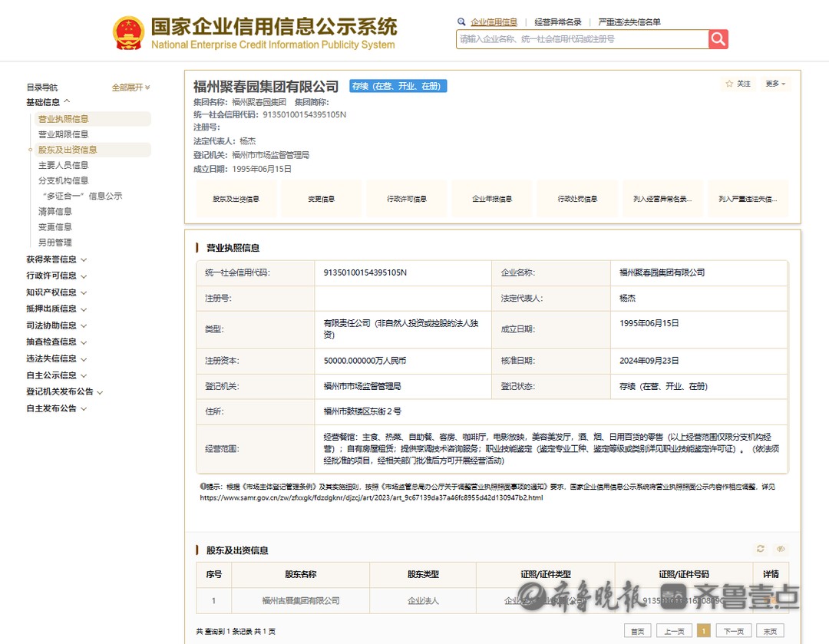The image size is (829, 644).
Task: Expand 抵押出质信息 in sidebar
Action: 57,309
